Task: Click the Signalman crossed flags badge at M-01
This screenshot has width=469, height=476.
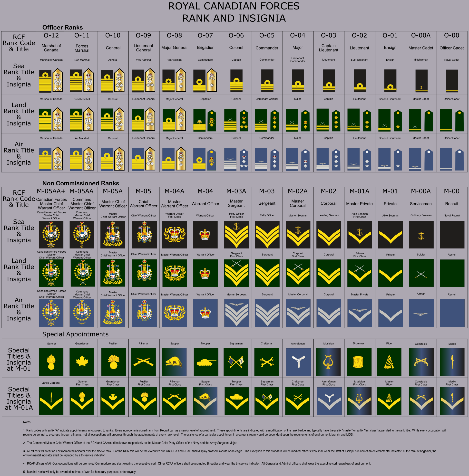Action: (x=236, y=362)
